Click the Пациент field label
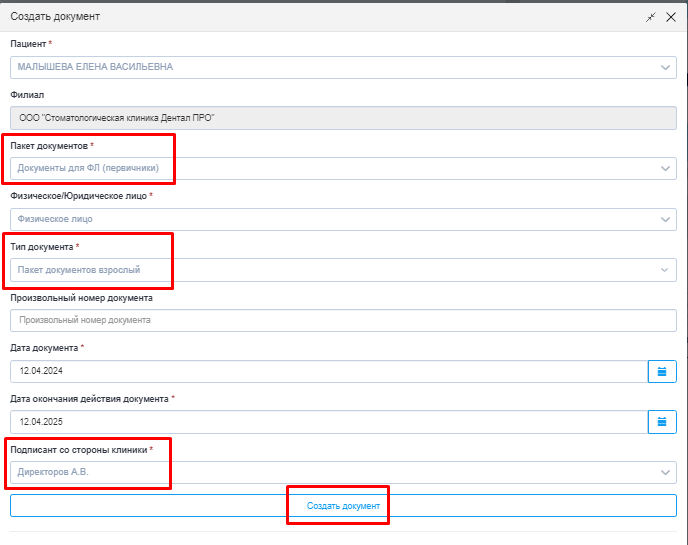This screenshot has height=545, width=688. click(28, 44)
